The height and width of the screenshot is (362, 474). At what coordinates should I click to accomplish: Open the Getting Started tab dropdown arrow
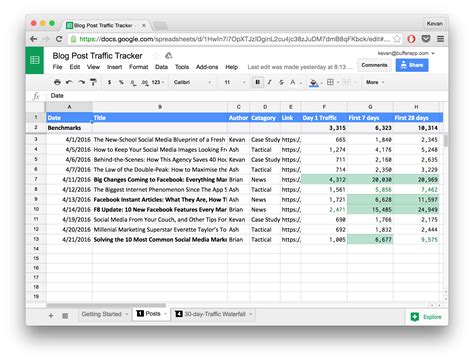click(127, 314)
